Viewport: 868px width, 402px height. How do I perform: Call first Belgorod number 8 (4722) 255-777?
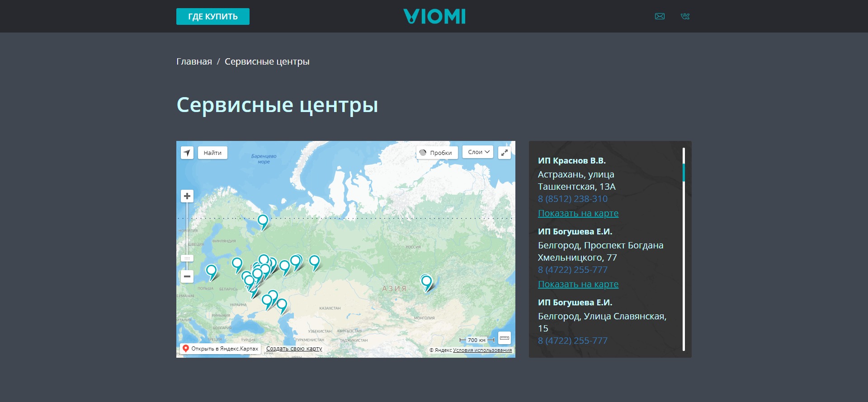[x=573, y=270]
